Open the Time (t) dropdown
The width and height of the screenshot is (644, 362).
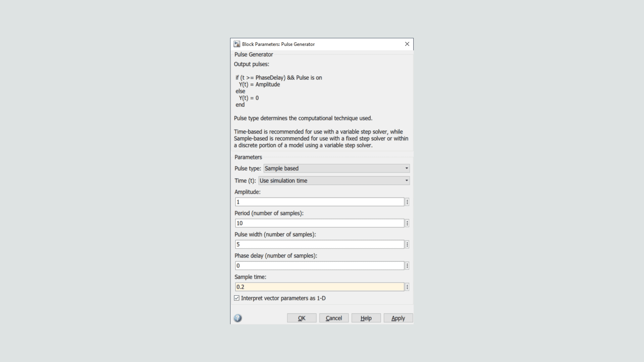coord(334,181)
